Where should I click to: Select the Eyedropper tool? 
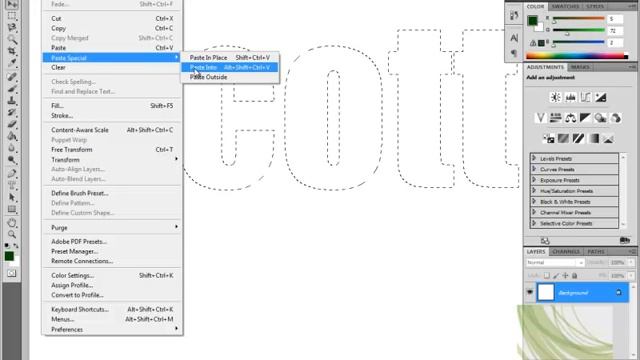pyautogui.click(x=12, y=63)
